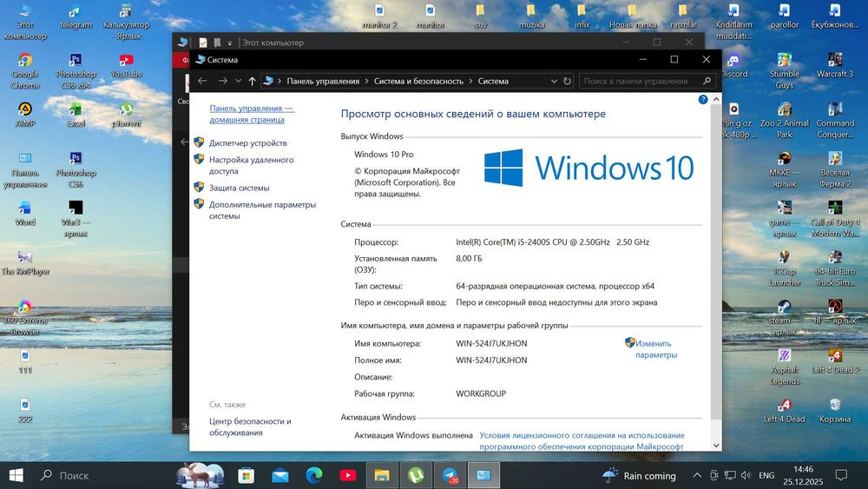Screen dimensions: 868x489
Task: Open Дополнительные параметры системы link
Action: click(262, 210)
